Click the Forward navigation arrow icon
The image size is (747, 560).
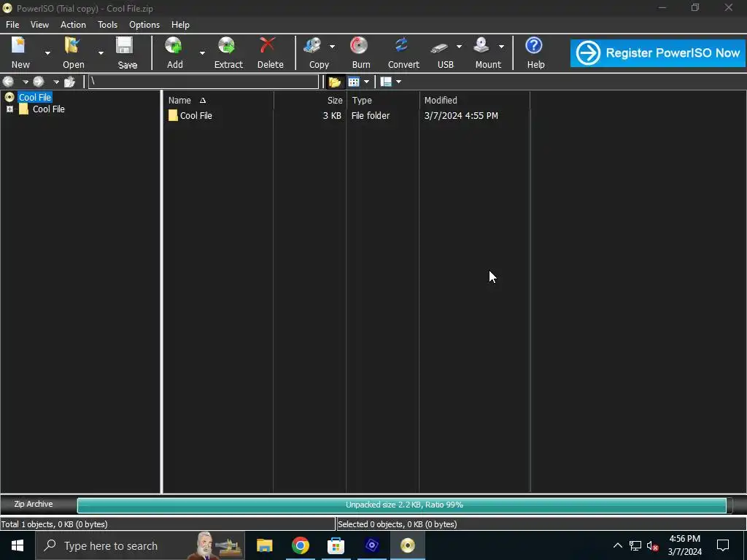click(39, 82)
